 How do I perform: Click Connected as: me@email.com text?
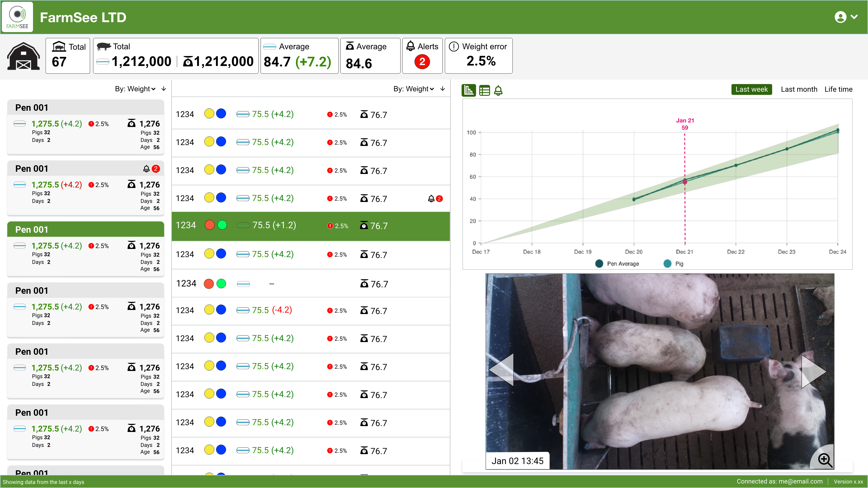779,482
